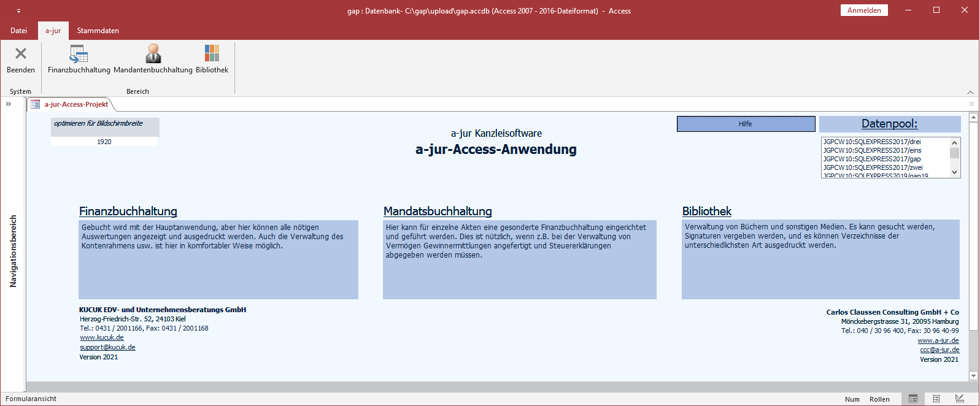Open the Finanzbuchhaltung heading link

(128, 211)
